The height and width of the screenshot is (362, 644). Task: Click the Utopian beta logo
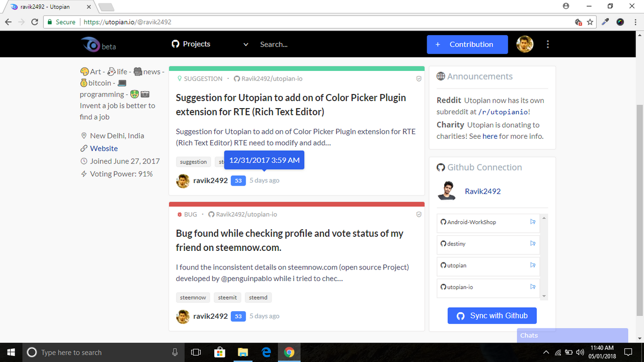pyautogui.click(x=99, y=45)
